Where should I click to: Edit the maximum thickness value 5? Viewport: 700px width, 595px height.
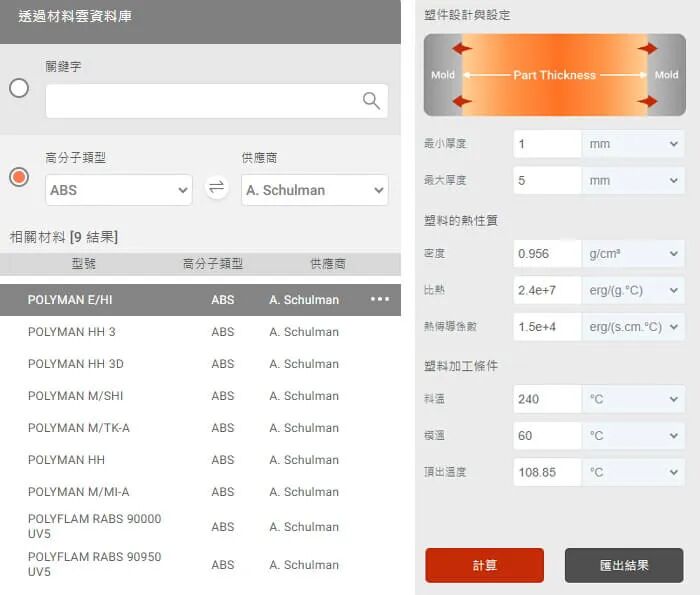click(547, 180)
